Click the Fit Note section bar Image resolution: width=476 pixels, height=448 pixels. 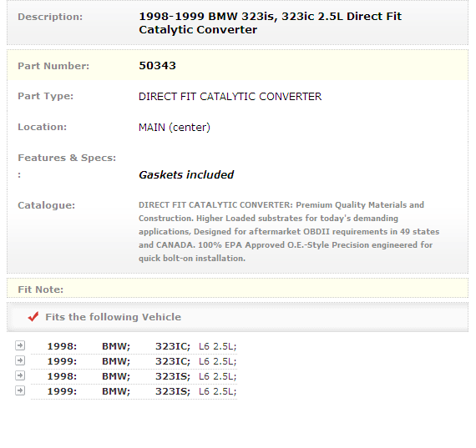(238, 288)
